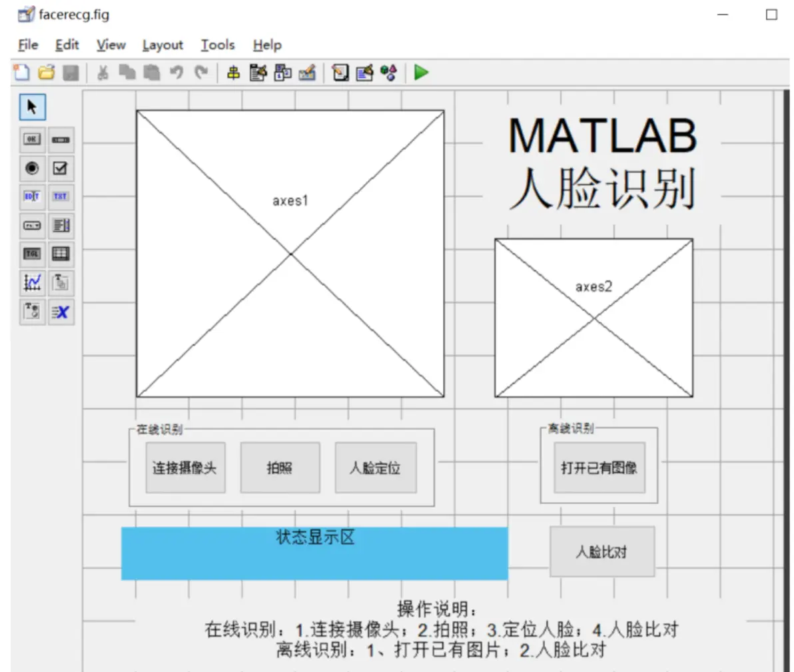Choose the Table palette tool
Image resolution: width=794 pixels, height=672 pixels.
(x=61, y=254)
